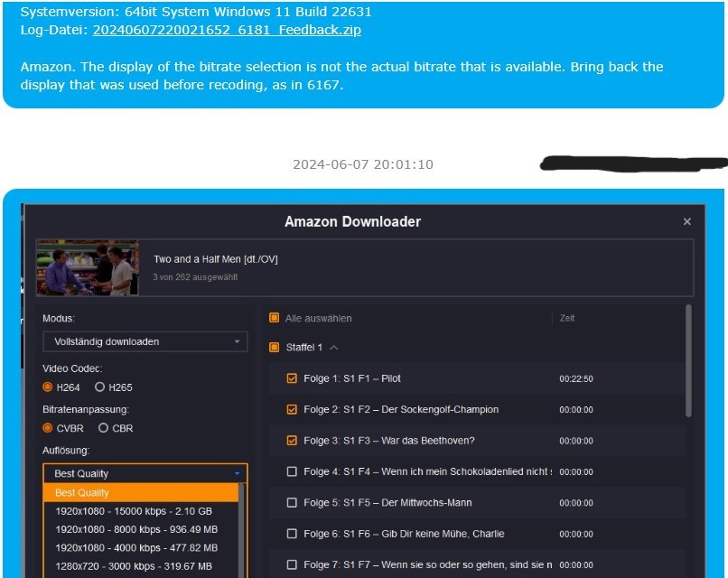
Task: Click the Amazon Downloader title text
Action: (x=353, y=221)
